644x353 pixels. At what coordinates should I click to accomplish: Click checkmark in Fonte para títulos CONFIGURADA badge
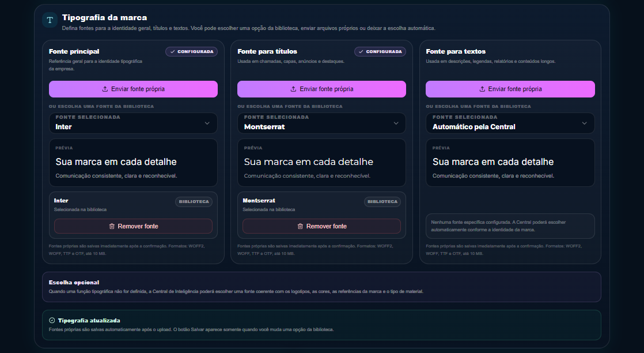361,52
